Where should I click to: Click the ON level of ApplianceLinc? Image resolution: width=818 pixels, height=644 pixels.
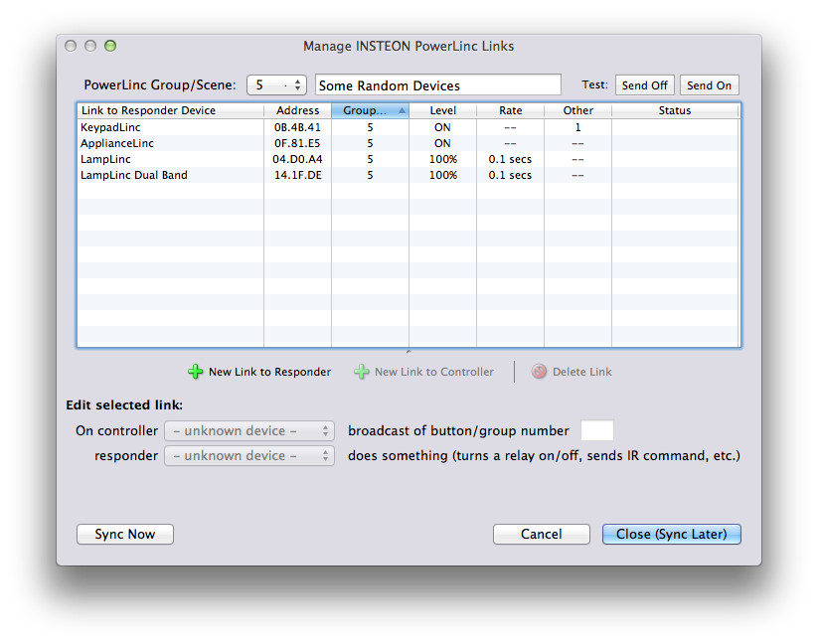coord(442,143)
